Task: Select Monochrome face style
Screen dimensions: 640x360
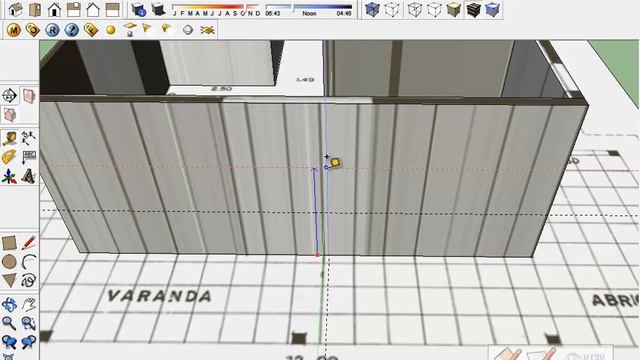Action: [493, 9]
